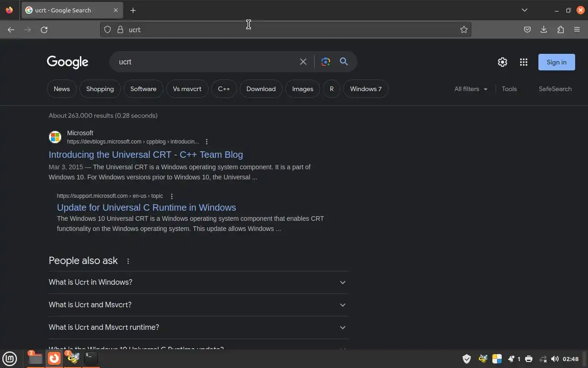Click the printer tray icon
Viewport: 588px width, 368px height.
tap(529, 359)
